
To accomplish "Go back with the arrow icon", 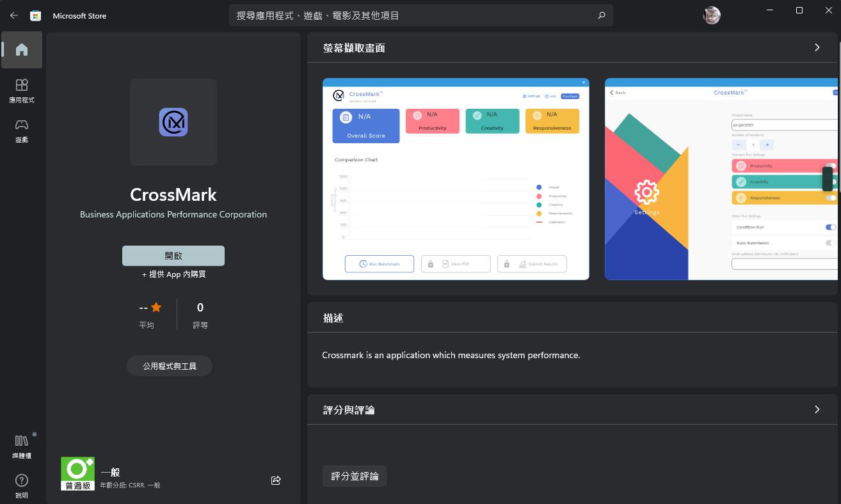I will (14, 15).
